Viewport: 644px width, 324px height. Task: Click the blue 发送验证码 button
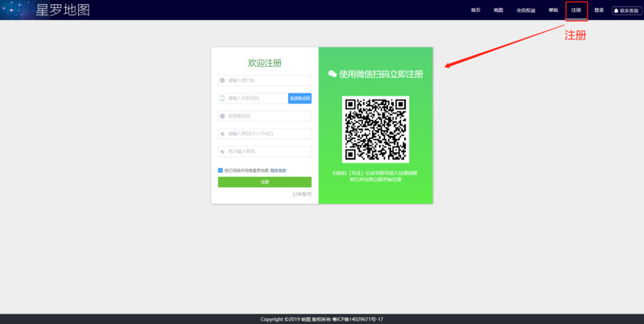tap(299, 98)
